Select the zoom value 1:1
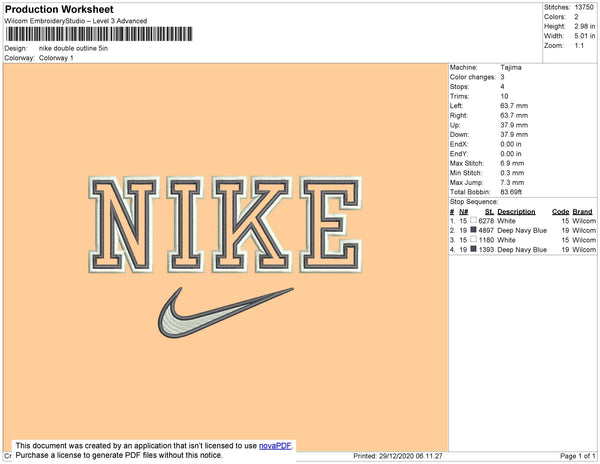This screenshot has height=464, width=600. [579, 46]
